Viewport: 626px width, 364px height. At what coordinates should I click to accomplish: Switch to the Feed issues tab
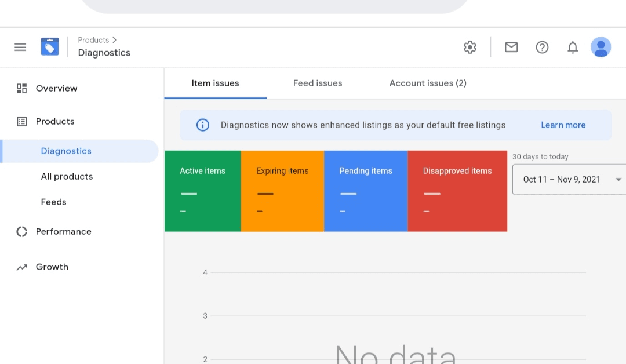(318, 83)
